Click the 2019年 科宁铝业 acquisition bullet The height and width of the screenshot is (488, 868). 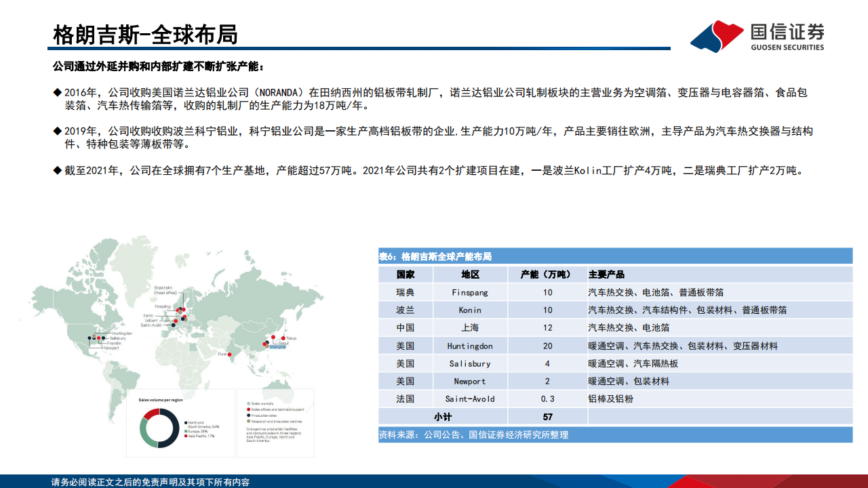tap(433, 138)
